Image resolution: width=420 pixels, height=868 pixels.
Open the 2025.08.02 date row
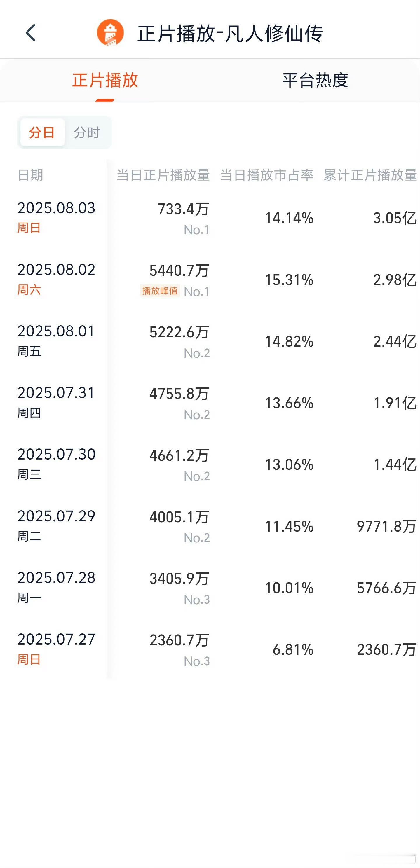click(x=210, y=280)
